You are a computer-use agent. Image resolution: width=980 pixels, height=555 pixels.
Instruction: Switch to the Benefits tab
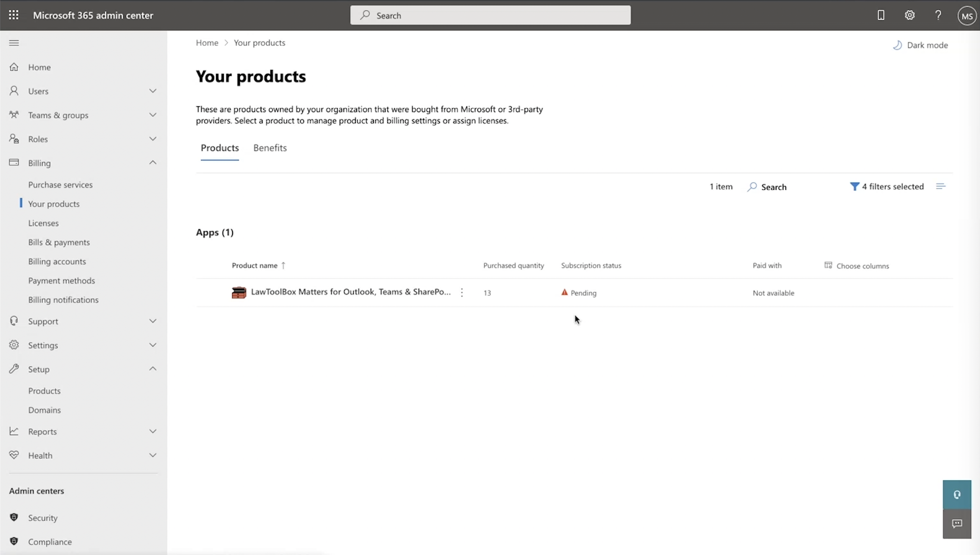[x=270, y=148]
